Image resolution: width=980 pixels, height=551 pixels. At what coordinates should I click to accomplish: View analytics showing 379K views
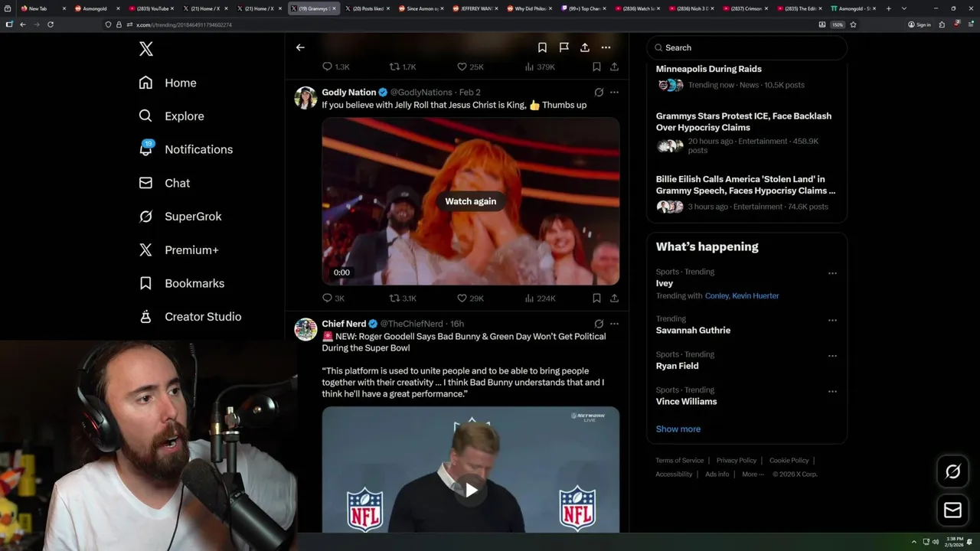[x=540, y=67]
